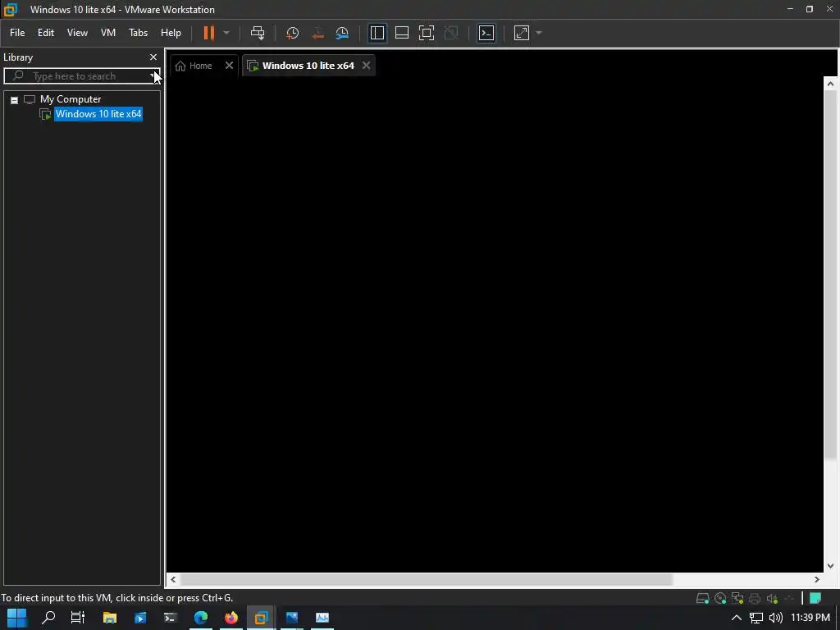The image size is (840, 630).
Task: Click the horizontal scrollbar right arrow
Action: tap(816, 579)
